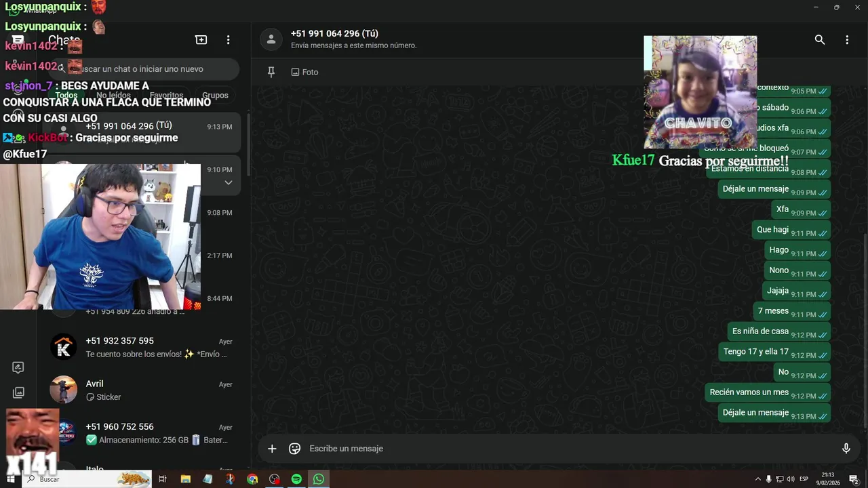Open Avril's profile picture
The height and width of the screenshot is (488, 868).
pyautogui.click(x=64, y=390)
